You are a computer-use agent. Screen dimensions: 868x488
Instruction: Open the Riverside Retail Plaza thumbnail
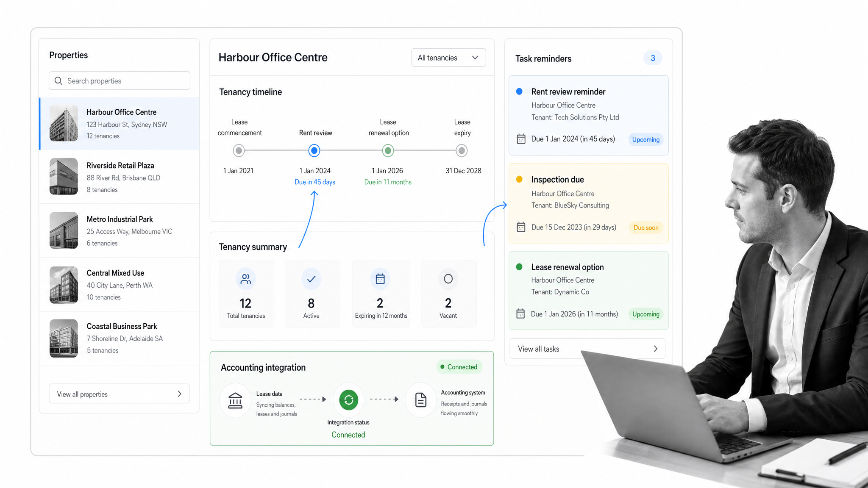[x=64, y=177]
